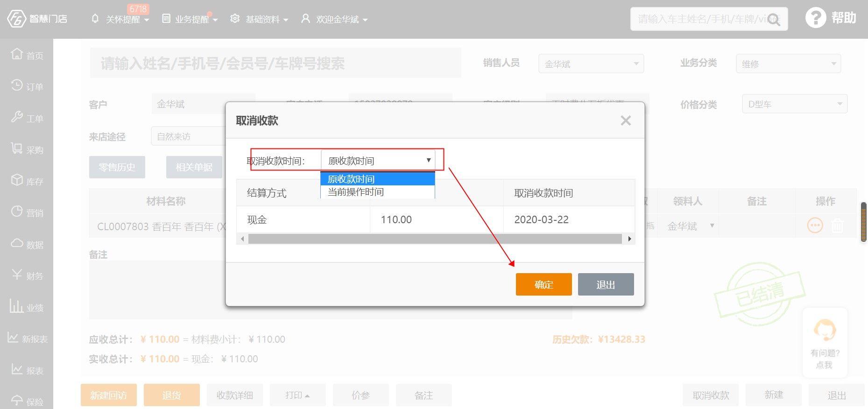
Task: Click the bottom 取消收款 button
Action: [711, 395]
